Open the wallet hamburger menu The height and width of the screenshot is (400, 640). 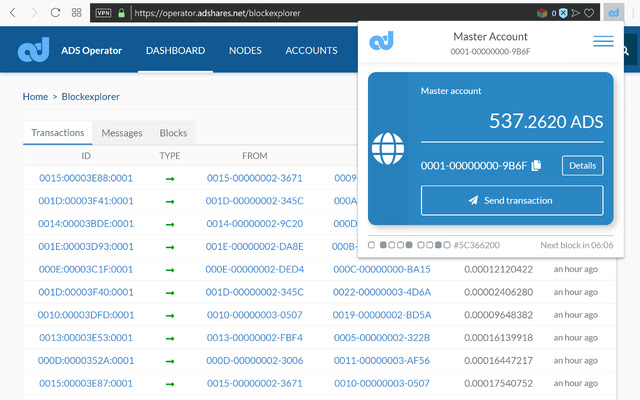pos(603,42)
